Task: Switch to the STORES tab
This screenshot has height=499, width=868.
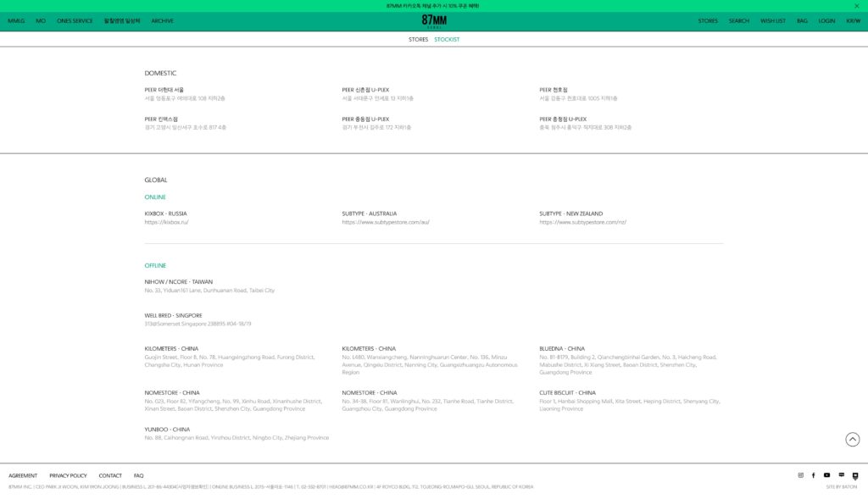Action: pyautogui.click(x=418, y=40)
